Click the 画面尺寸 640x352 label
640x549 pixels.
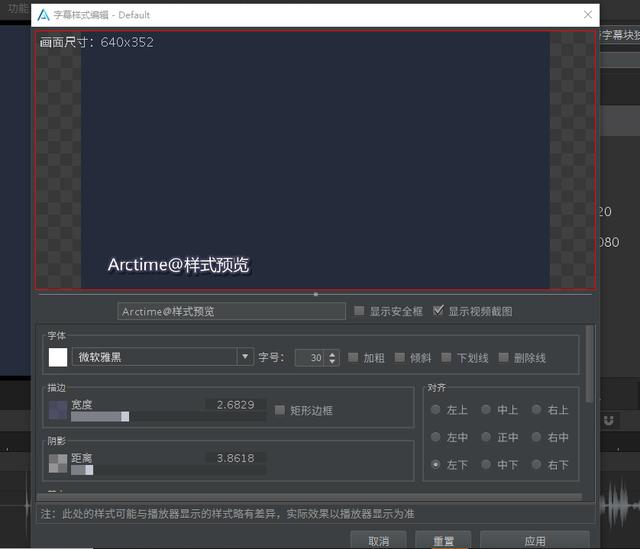click(97, 42)
